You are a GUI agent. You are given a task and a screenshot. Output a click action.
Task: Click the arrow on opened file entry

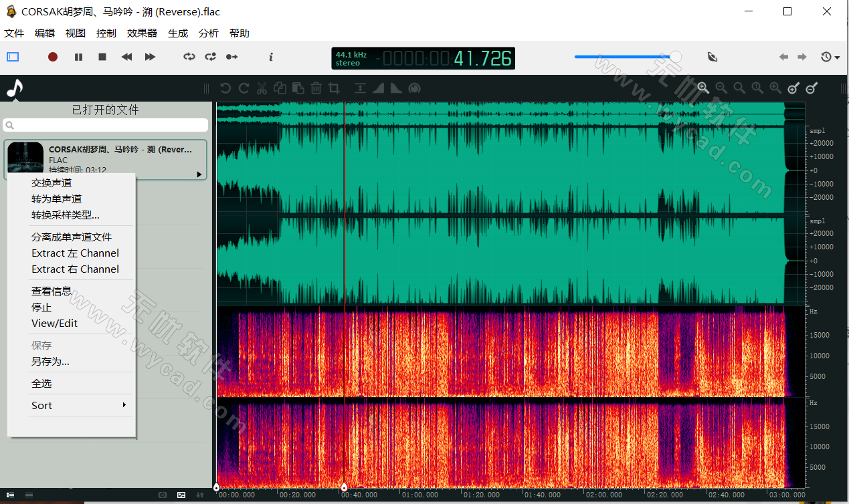point(199,174)
